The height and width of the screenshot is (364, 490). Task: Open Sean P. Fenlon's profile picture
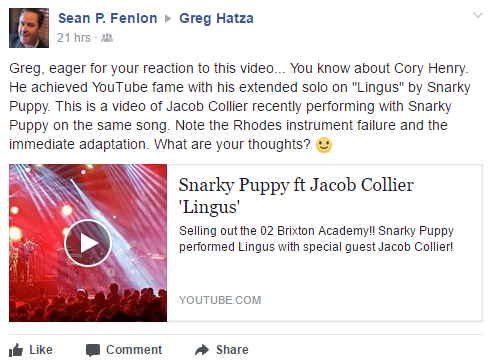(x=29, y=28)
